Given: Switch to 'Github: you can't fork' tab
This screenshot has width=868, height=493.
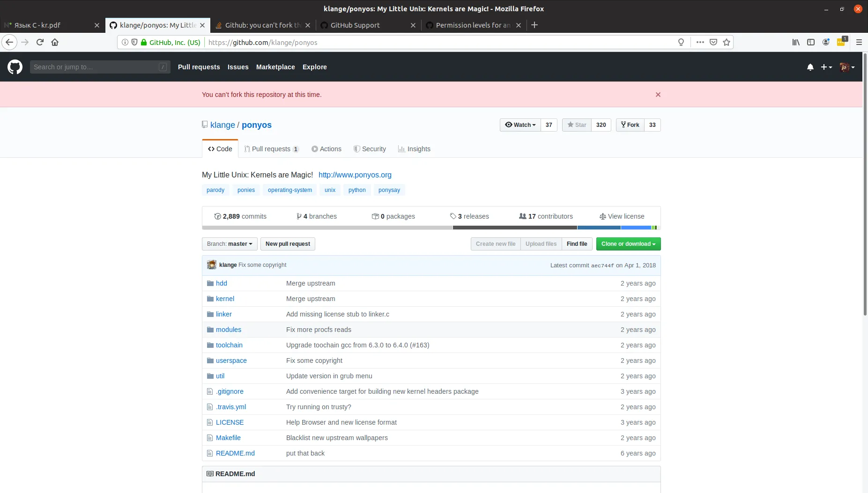Looking at the screenshot, I should point(263,25).
